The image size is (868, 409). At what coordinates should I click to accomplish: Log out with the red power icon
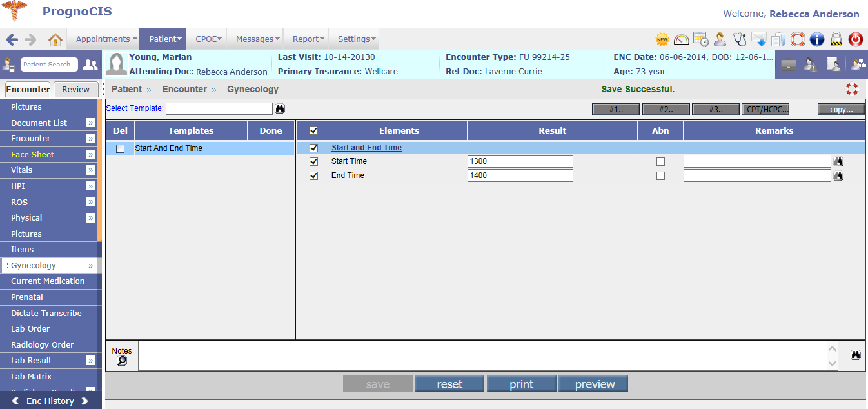[856, 39]
